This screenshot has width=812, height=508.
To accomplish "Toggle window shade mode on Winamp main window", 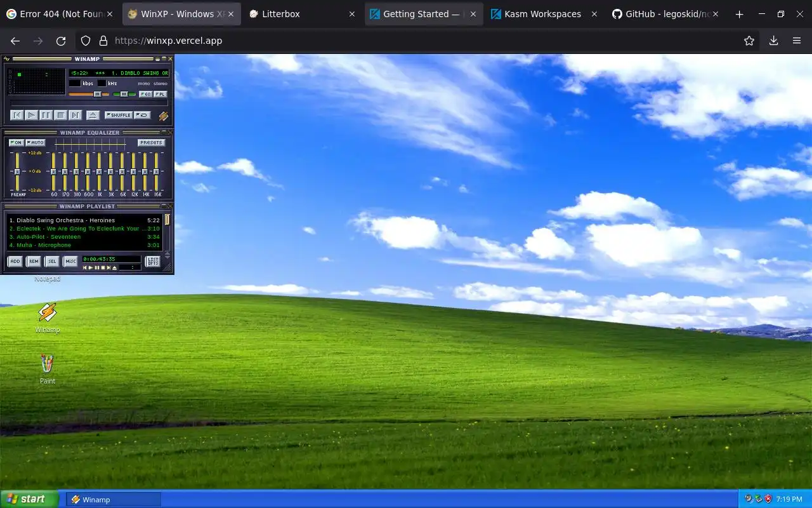I will tap(164, 58).
